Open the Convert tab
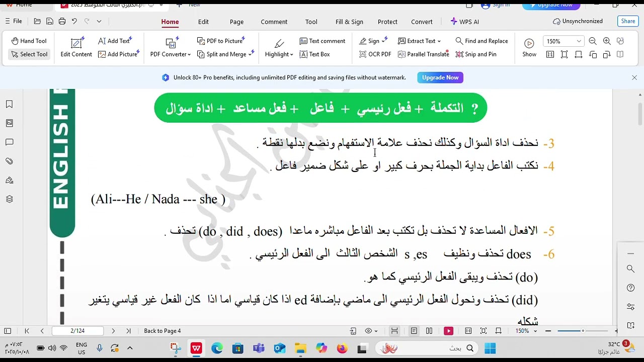Screen dimensions: 644x362 [422, 22]
